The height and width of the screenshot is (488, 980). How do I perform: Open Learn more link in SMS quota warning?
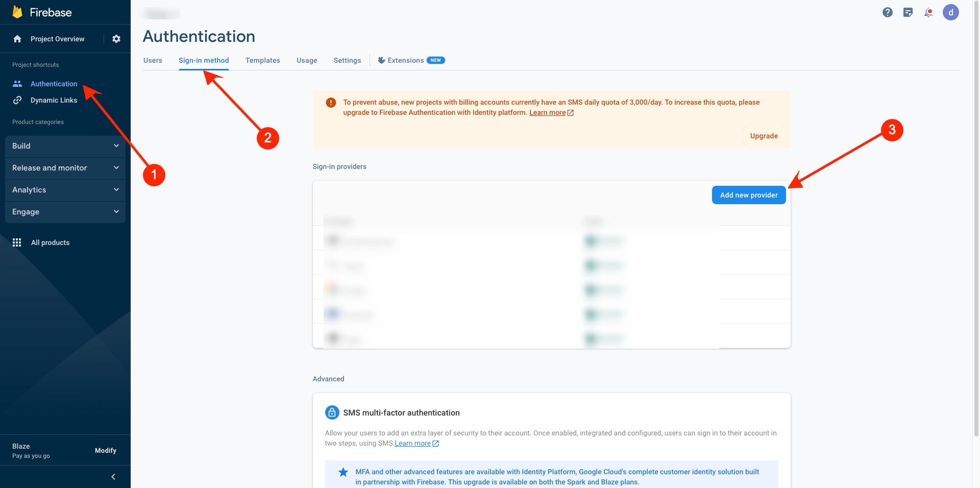tap(547, 113)
